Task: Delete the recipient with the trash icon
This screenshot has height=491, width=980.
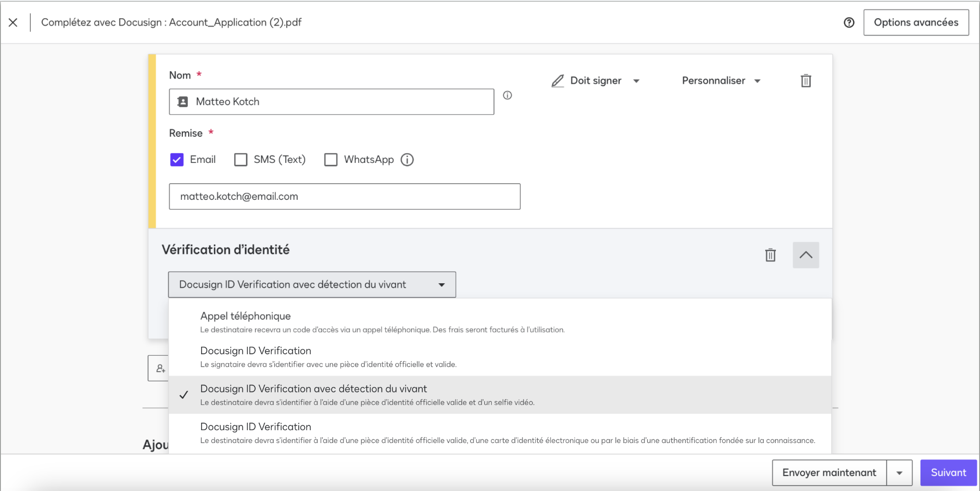Action: coord(806,81)
